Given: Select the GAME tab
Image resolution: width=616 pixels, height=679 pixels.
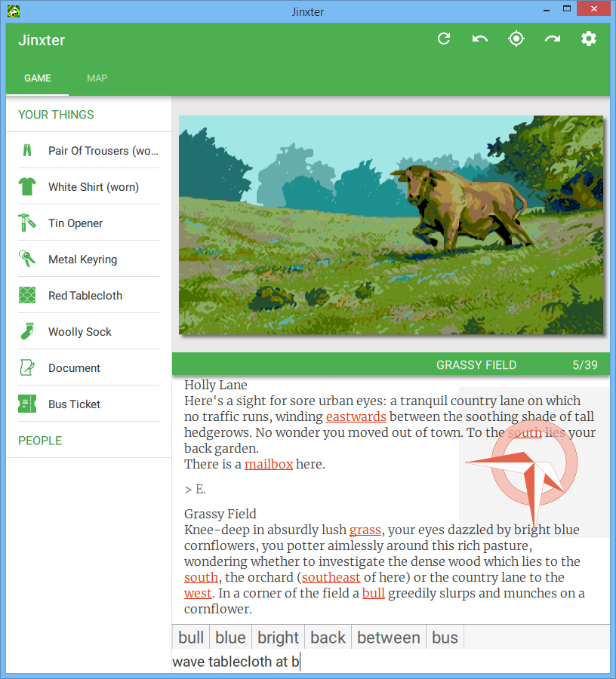Looking at the screenshot, I should 38,78.
